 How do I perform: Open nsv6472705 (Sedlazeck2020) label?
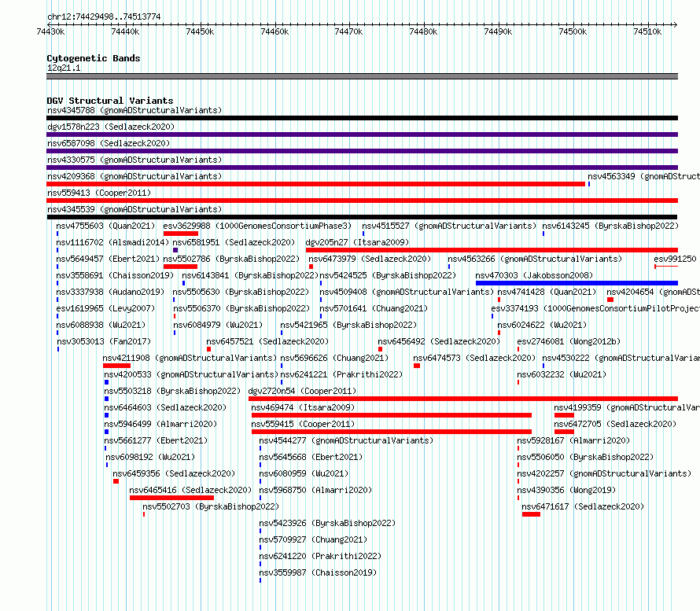[615, 424]
